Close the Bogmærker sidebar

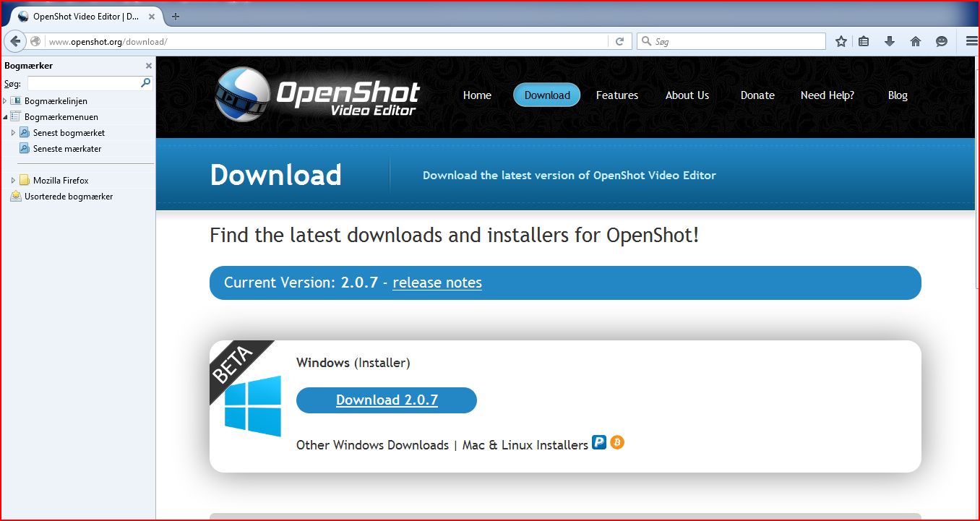click(x=149, y=66)
